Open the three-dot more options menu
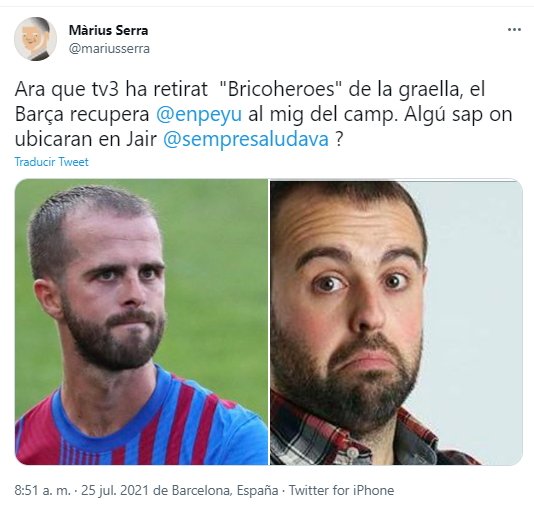 tap(514, 30)
